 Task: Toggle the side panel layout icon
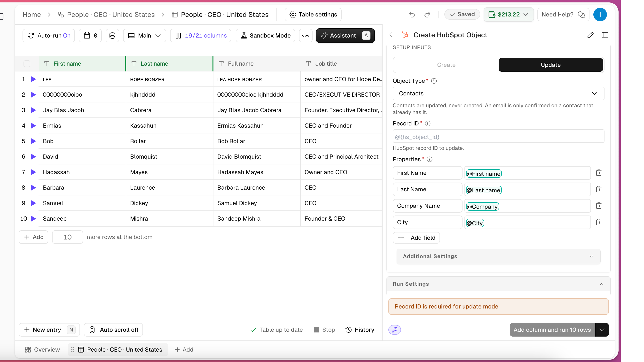(x=605, y=35)
